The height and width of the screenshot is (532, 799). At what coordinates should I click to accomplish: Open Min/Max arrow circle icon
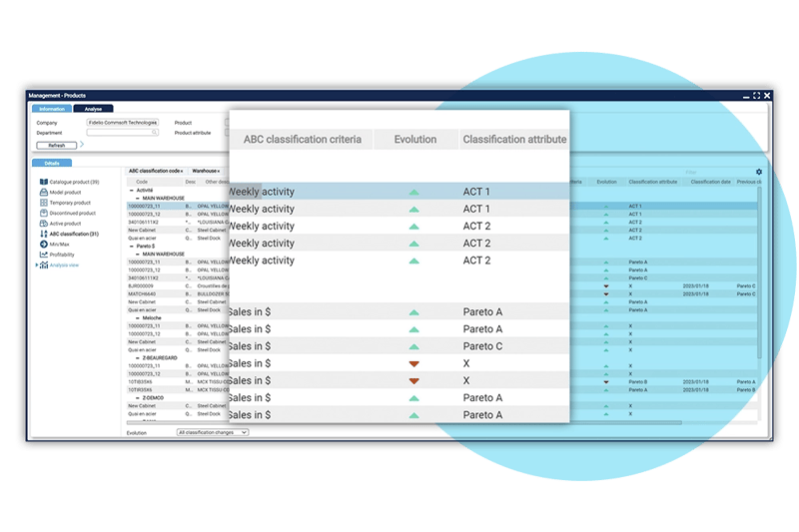44,245
